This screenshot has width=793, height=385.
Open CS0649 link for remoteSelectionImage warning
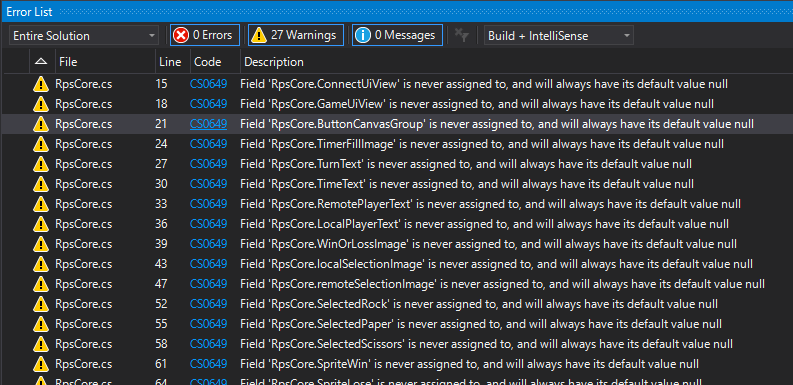208,284
